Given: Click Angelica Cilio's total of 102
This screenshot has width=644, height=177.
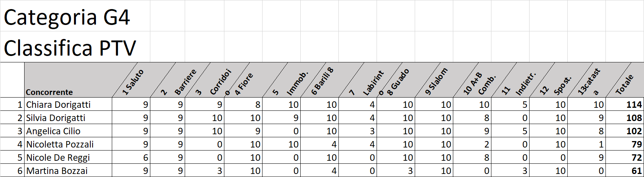Looking at the screenshot, I should coord(633,131).
